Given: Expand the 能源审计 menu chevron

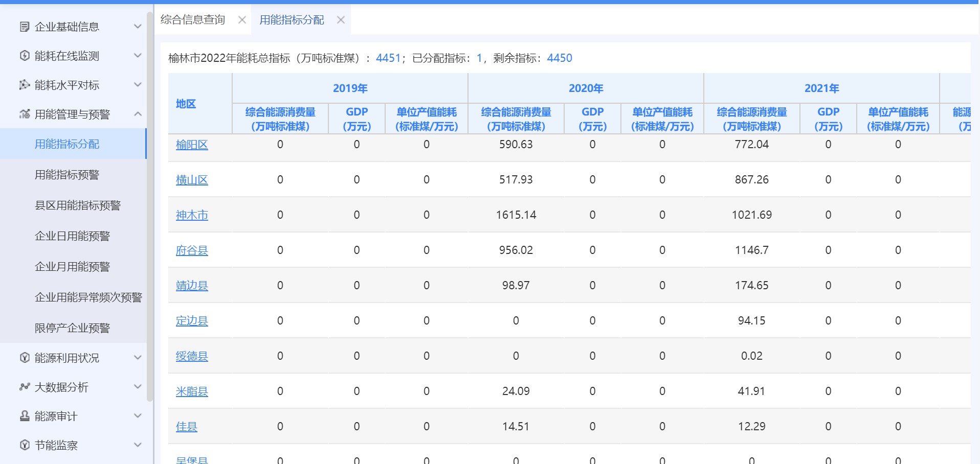Looking at the screenshot, I should click(x=137, y=416).
